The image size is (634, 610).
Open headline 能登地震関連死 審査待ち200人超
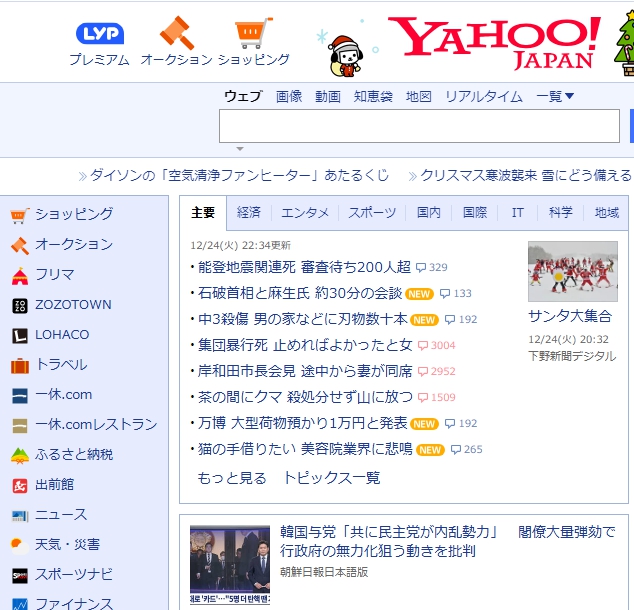click(x=304, y=268)
